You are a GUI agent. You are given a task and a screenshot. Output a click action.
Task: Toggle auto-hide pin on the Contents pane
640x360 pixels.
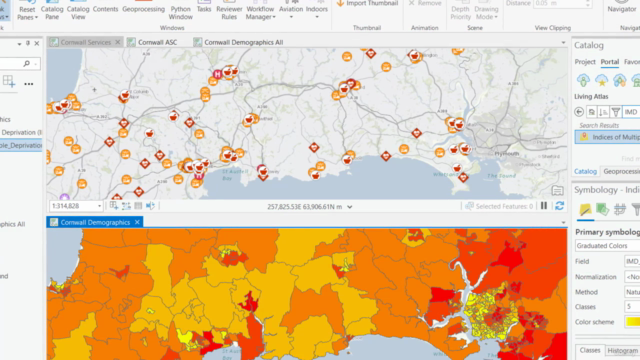coord(28,43)
